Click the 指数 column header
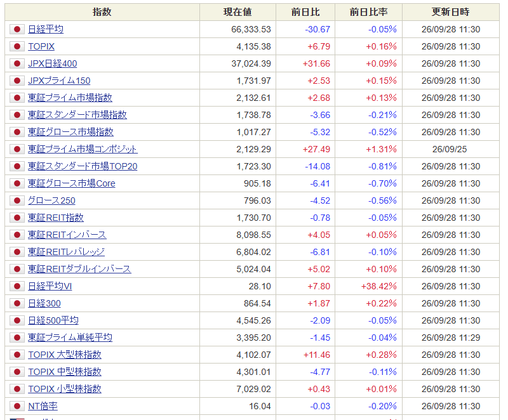Screen dimensions: 508x420 coord(102,12)
